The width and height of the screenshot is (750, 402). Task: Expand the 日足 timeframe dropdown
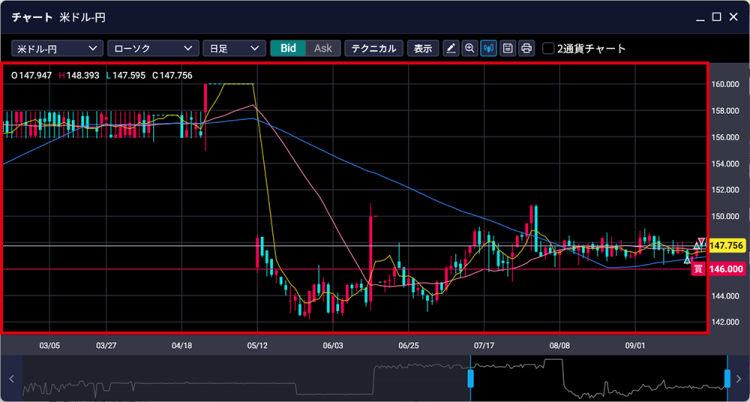[x=234, y=48]
